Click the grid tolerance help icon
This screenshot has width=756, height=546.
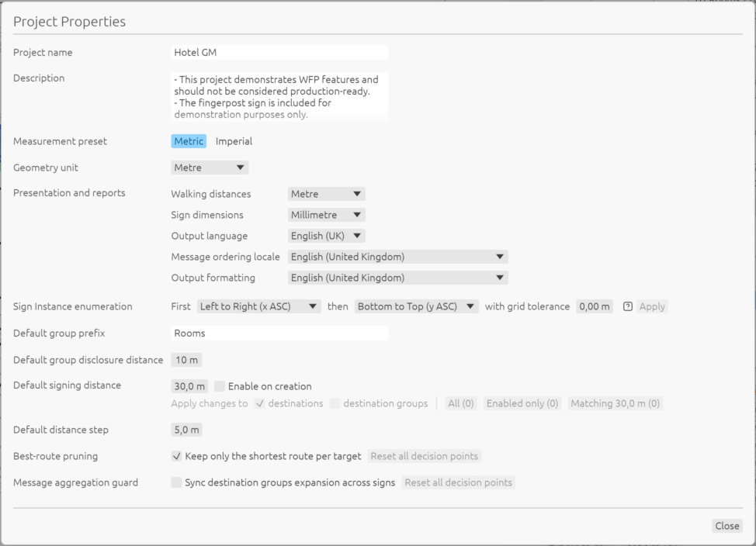627,306
